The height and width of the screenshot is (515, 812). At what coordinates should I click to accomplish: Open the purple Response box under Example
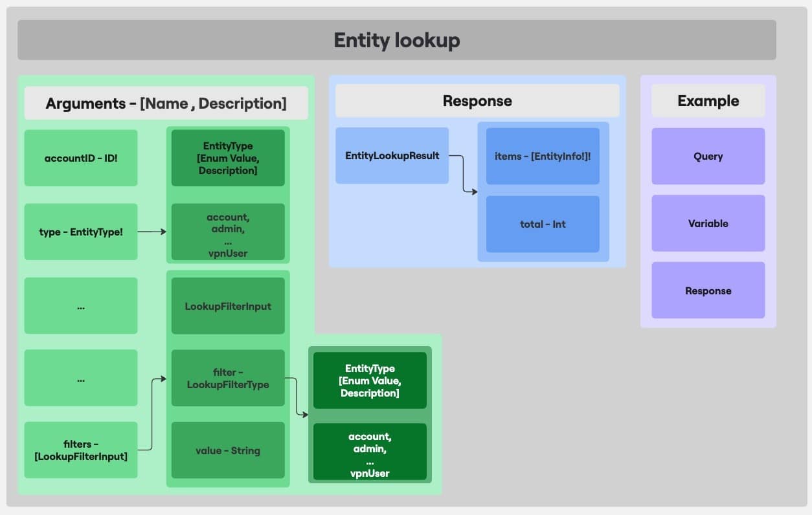click(708, 290)
